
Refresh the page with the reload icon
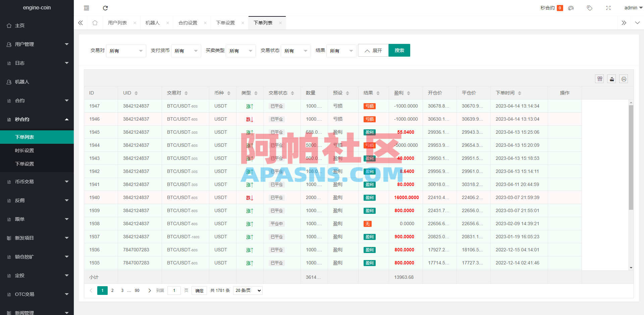coord(105,8)
